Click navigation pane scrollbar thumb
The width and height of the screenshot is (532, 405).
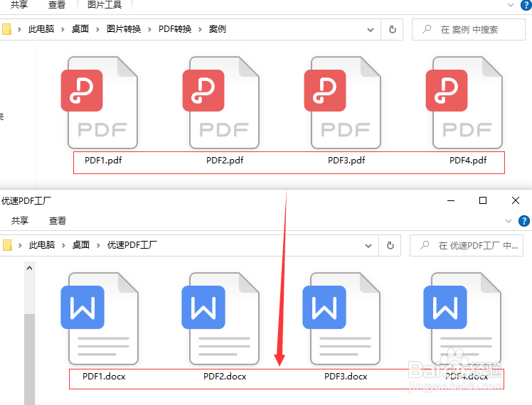[x=30, y=360]
